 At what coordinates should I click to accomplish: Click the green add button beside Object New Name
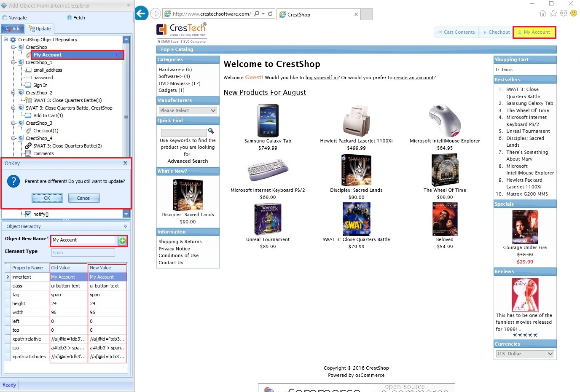coord(122,240)
